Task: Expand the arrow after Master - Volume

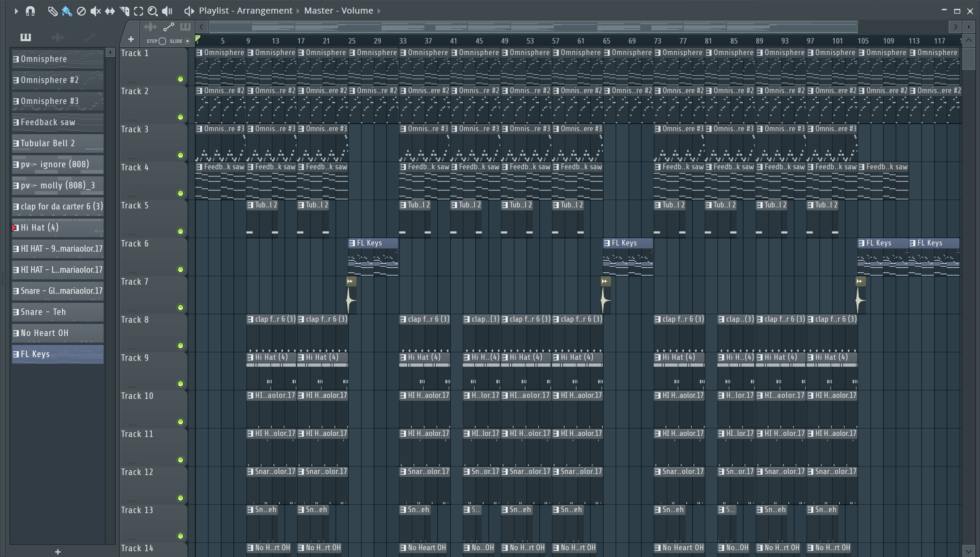Action: click(x=379, y=11)
